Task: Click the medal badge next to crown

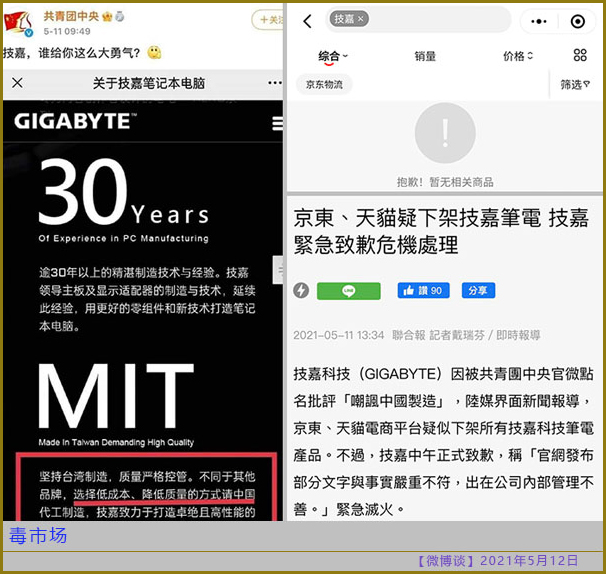Action: pos(120,16)
